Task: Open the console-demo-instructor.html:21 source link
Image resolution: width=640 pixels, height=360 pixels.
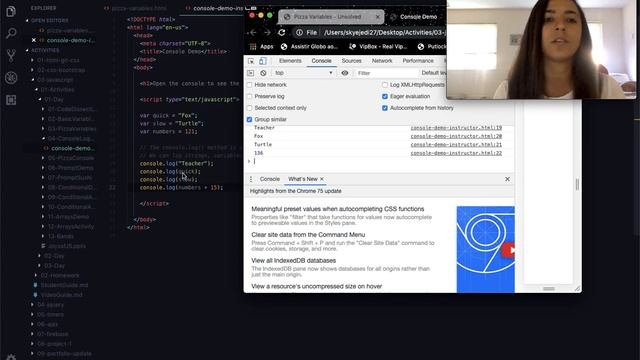Action: (456, 144)
